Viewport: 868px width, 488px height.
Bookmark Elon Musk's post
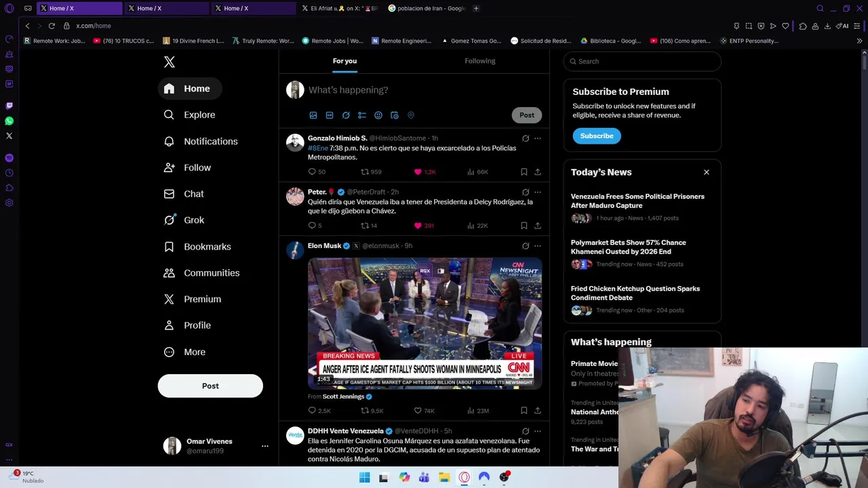point(524,411)
